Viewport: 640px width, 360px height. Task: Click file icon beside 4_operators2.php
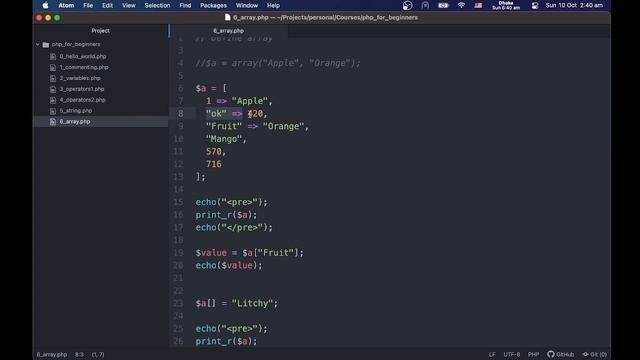pyautogui.click(x=53, y=100)
